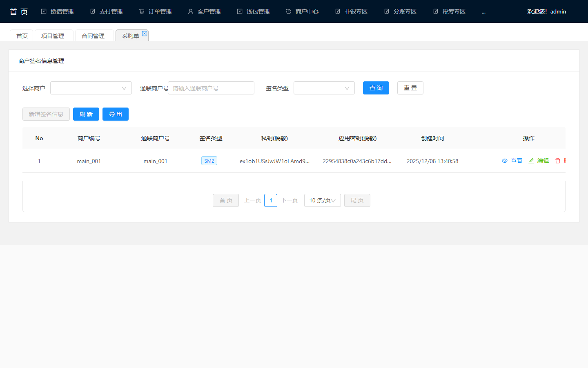Click the 授信管理 icon in top navigation
This screenshot has width=588, height=368.
pyautogui.click(x=44, y=11)
